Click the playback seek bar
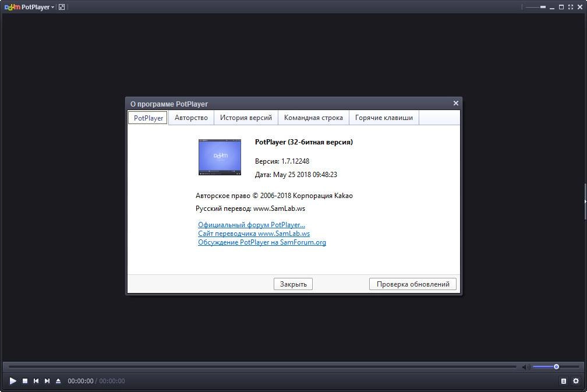The image size is (587, 392). pos(262,367)
